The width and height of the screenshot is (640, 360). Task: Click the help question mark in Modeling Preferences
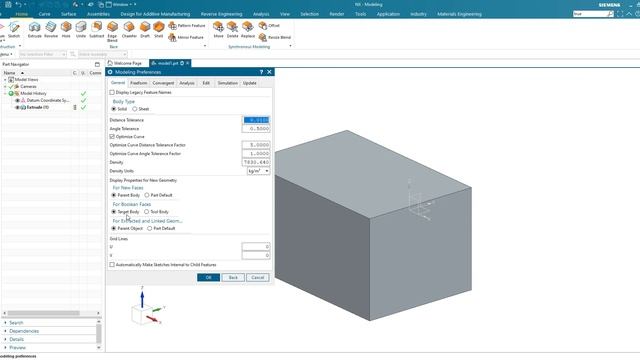(x=261, y=72)
